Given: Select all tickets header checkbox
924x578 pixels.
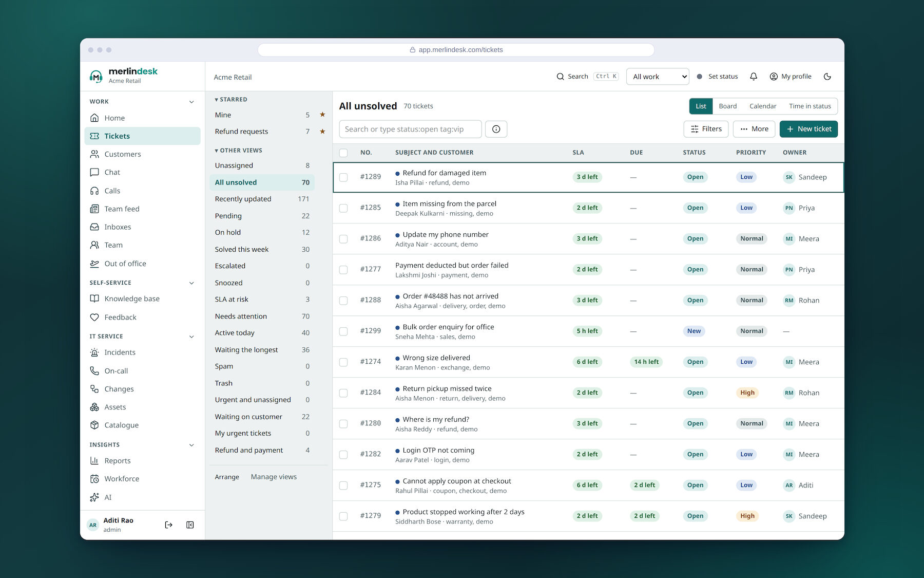Looking at the screenshot, I should 343,153.
